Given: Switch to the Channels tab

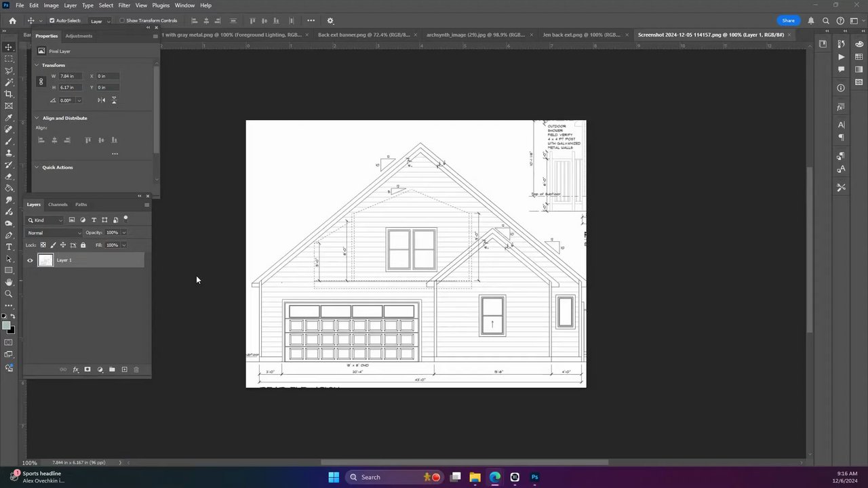Looking at the screenshot, I should point(58,205).
